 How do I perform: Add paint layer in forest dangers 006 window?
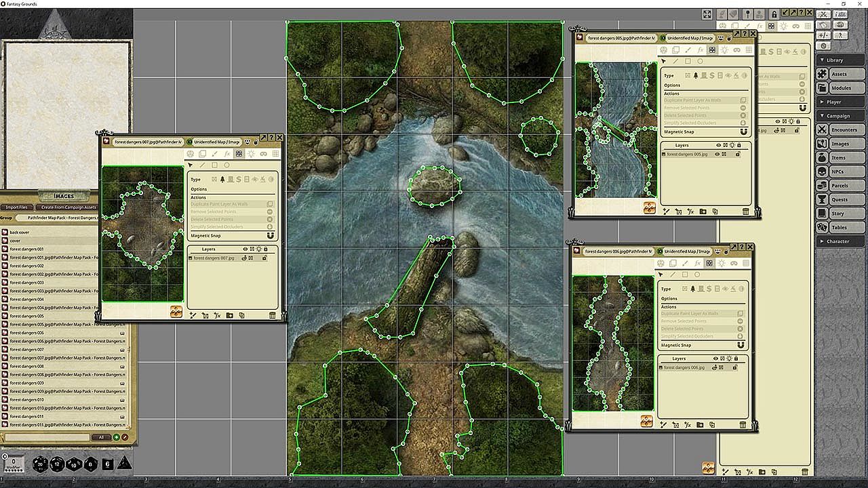663,425
